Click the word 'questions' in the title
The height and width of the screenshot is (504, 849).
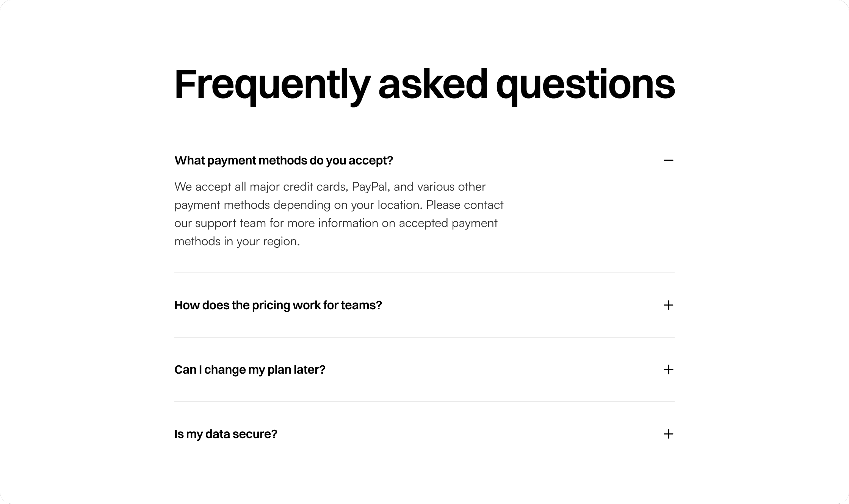585,85
